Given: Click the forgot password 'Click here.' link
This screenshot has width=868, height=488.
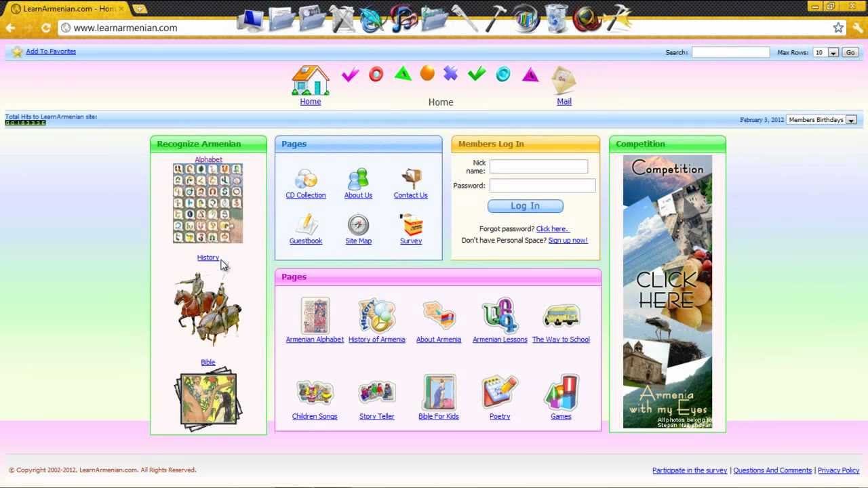Looking at the screenshot, I should coord(552,229).
